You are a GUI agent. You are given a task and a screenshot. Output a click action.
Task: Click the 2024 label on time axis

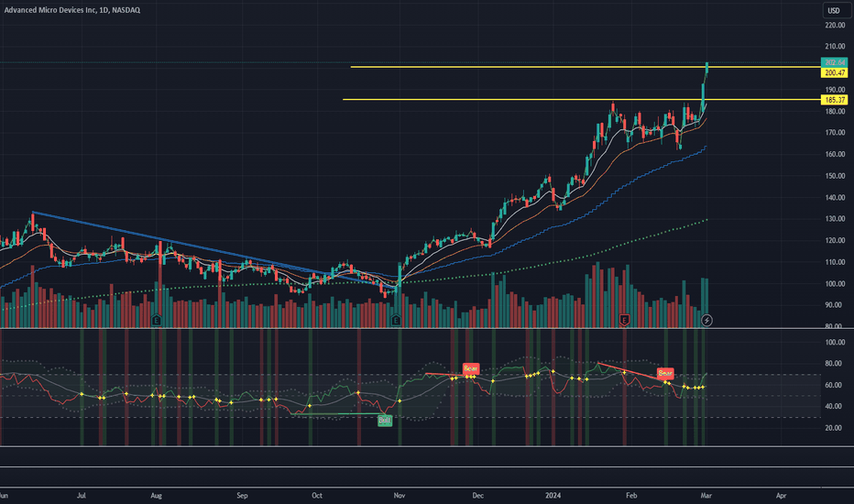coord(553,496)
